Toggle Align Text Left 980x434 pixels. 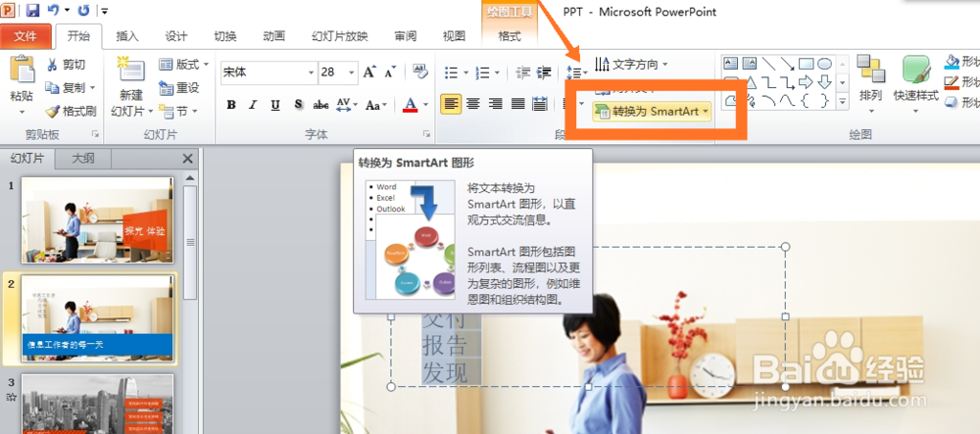pyautogui.click(x=451, y=104)
